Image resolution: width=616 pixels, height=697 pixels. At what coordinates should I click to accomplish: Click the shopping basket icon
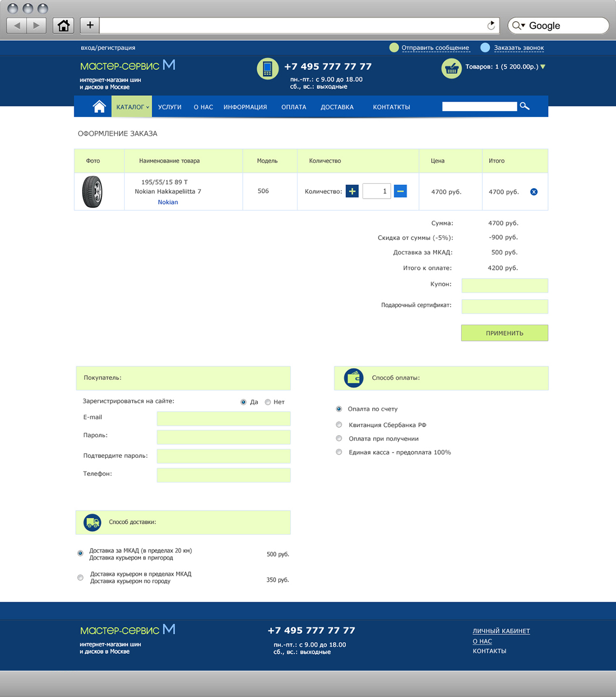(x=451, y=68)
